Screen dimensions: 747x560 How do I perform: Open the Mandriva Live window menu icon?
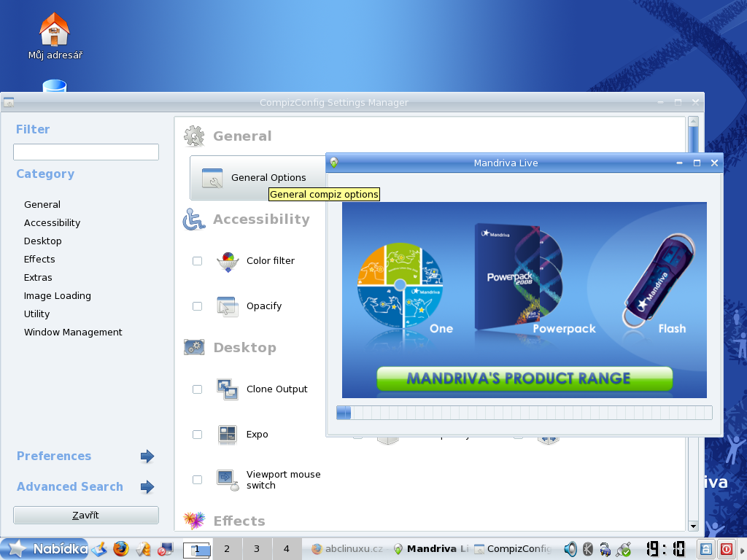[334, 163]
